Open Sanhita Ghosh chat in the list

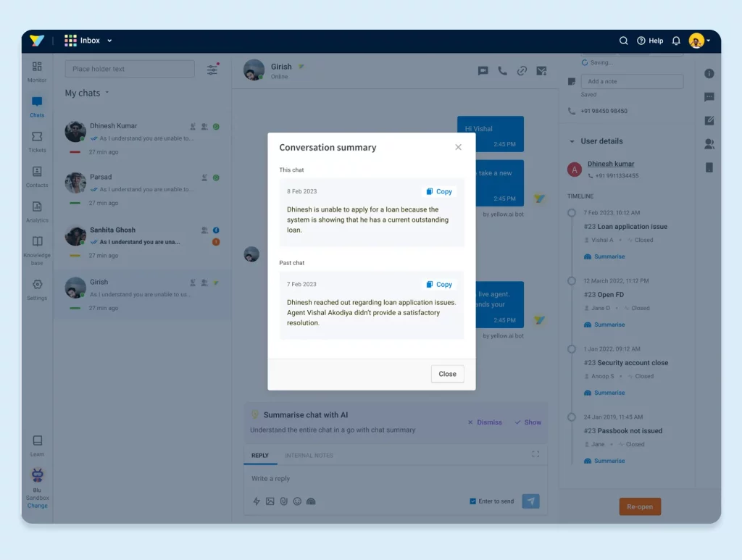tap(143, 242)
